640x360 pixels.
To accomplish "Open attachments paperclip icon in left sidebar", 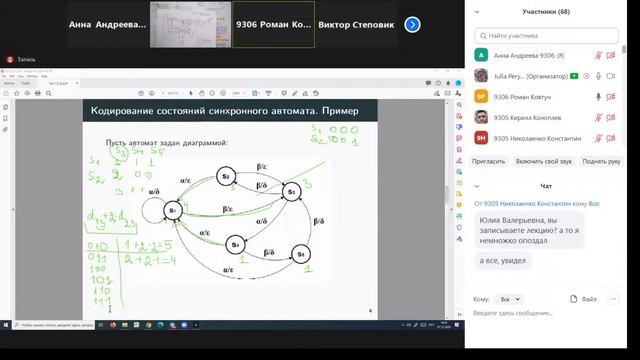I will 6,129.
